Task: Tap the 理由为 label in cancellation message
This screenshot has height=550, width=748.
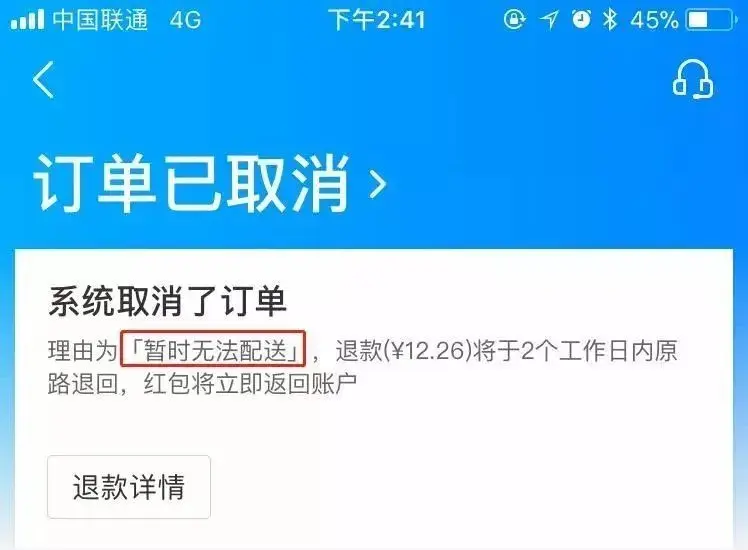Action: pos(83,352)
